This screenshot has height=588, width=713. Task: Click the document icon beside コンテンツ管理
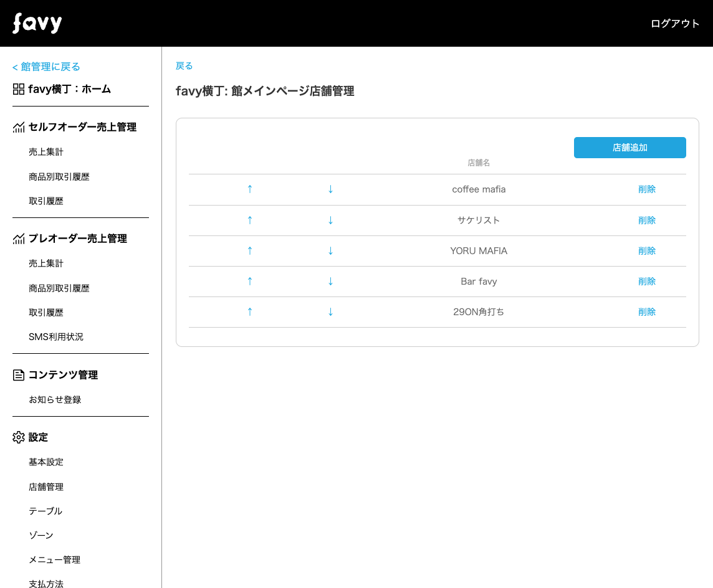point(19,375)
